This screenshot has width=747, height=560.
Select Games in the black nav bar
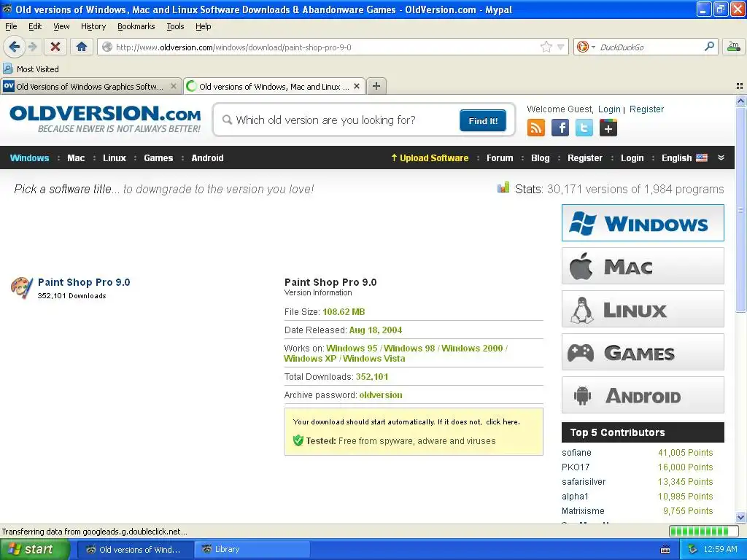[158, 158]
